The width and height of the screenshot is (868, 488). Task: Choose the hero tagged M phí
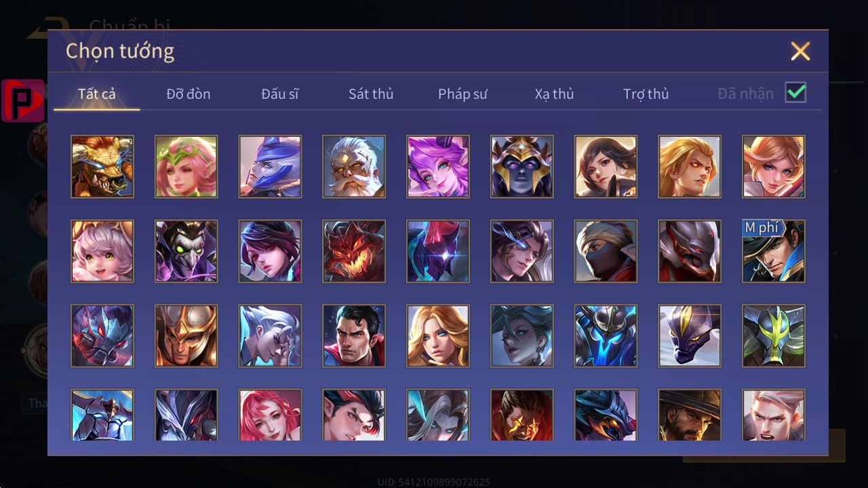(x=774, y=251)
